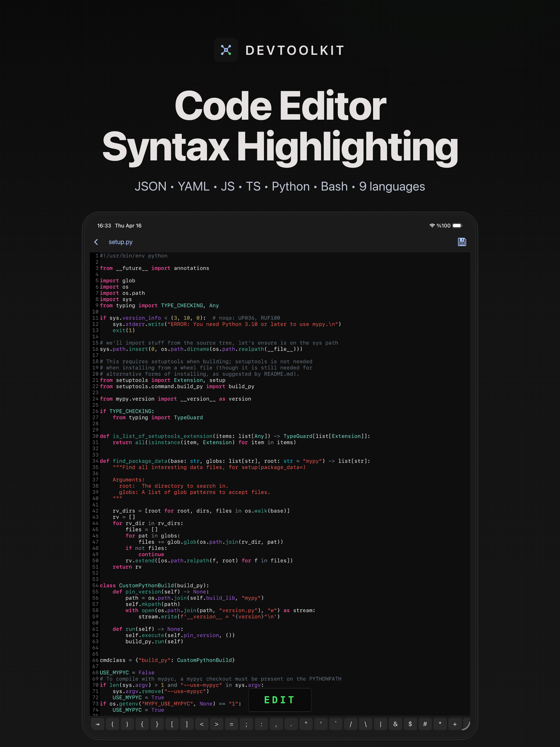This screenshot has width=560, height=747.
Task: Click the 'if TYPE_CHECKING:' line
Action: [x=127, y=411]
